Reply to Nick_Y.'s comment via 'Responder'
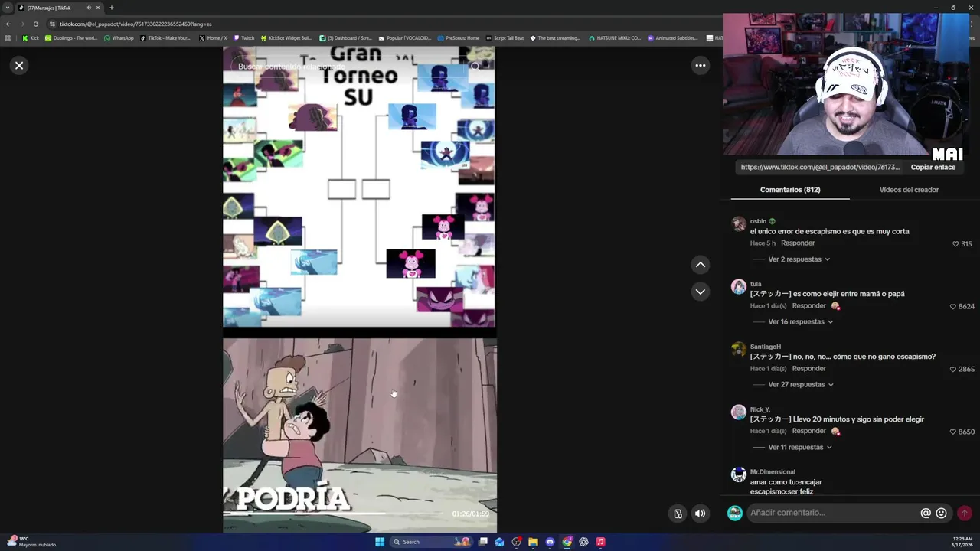Viewport: 980px width, 551px height. [808, 432]
